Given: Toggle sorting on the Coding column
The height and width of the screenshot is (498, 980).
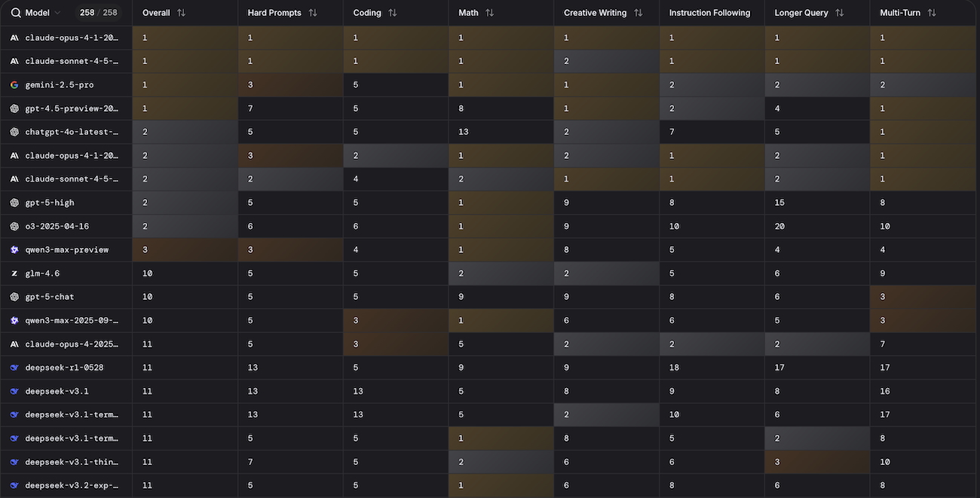Looking at the screenshot, I should click(x=392, y=13).
